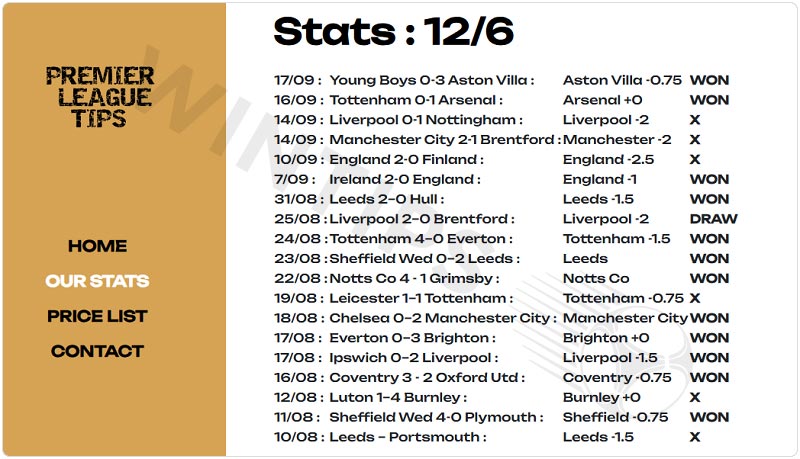Click the Notts Co 4-1 Grimsby match
800x459 pixels.
point(413,279)
